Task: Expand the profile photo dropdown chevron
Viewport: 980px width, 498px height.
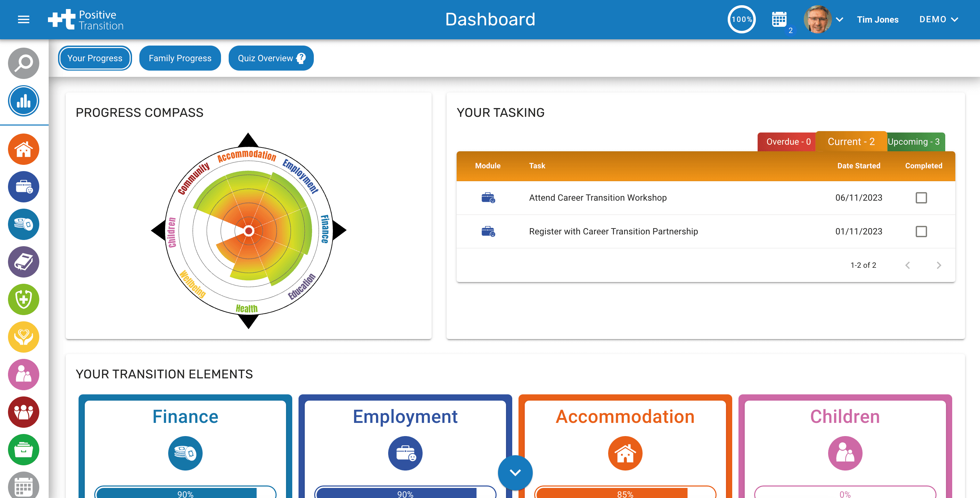Action: pyautogui.click(x=840, y=19)
